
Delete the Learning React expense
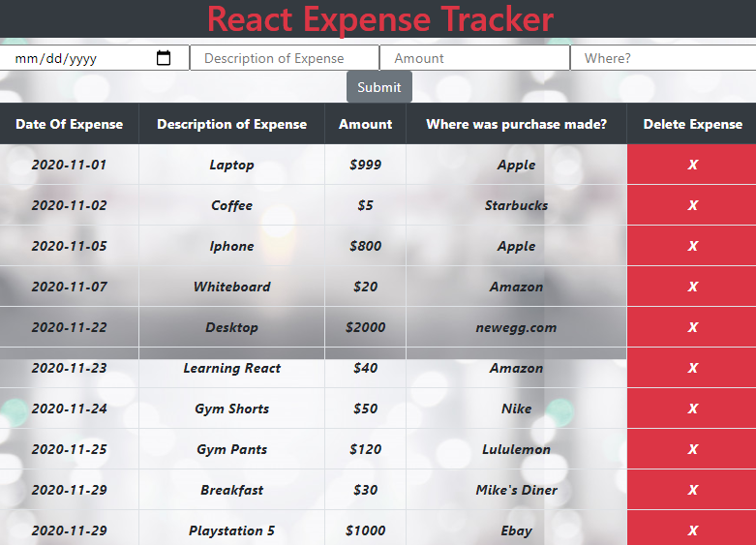692,368
